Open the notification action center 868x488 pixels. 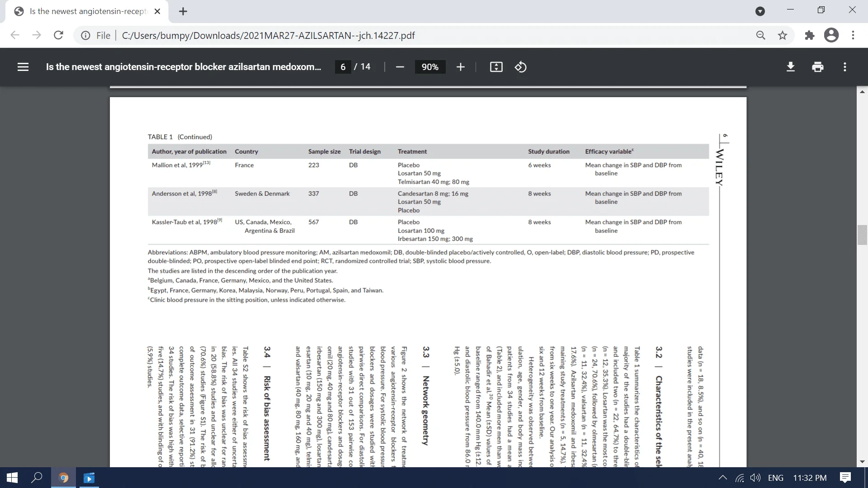click(x=845, y=478)
